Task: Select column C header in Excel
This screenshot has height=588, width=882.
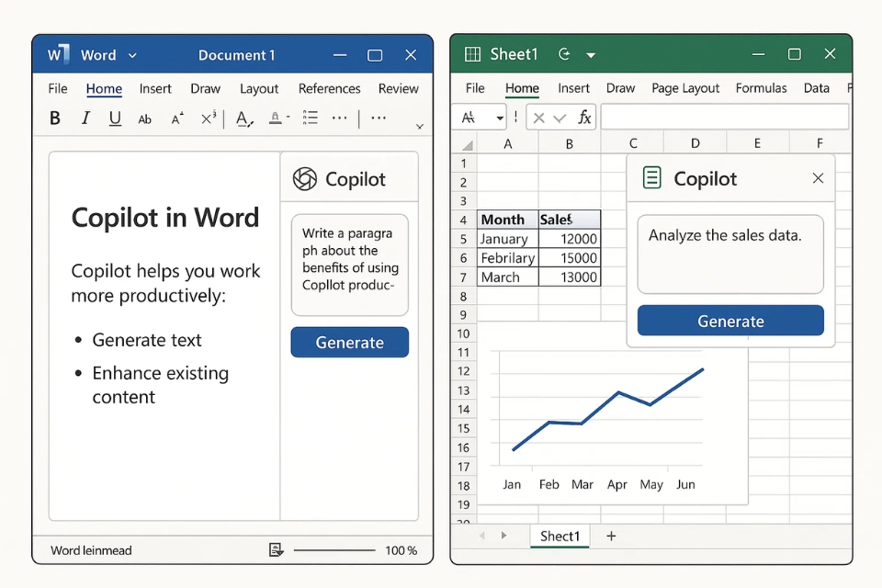Action: coord(633,143)
